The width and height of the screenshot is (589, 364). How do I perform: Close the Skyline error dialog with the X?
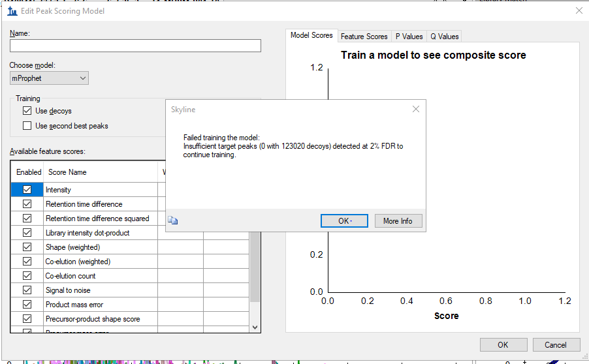click(416, 110)
